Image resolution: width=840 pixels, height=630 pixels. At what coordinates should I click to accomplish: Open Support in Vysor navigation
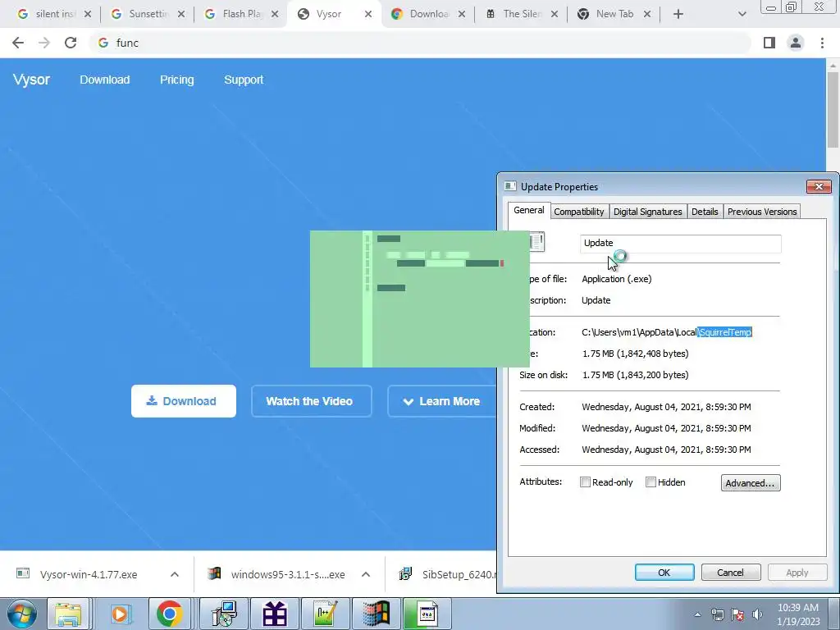pos(244,80)
